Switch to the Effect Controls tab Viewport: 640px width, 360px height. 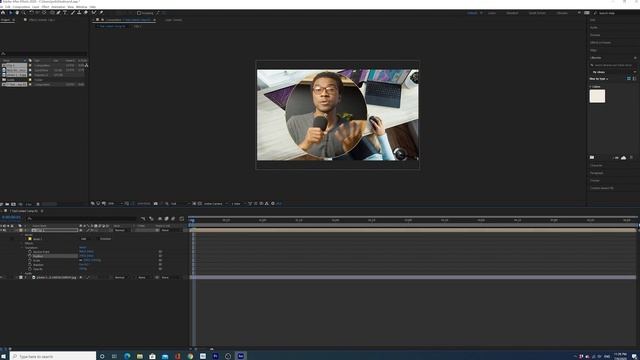(x=41, y=20)
